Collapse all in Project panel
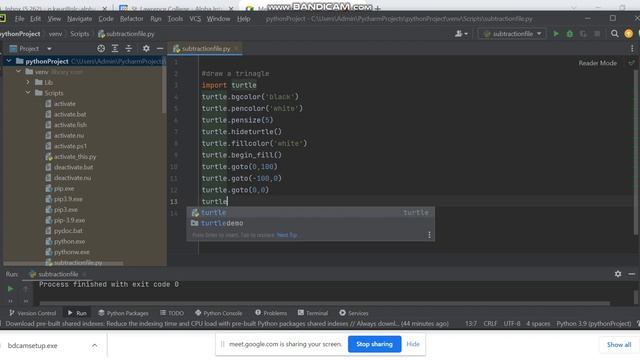 pos(129,49)
